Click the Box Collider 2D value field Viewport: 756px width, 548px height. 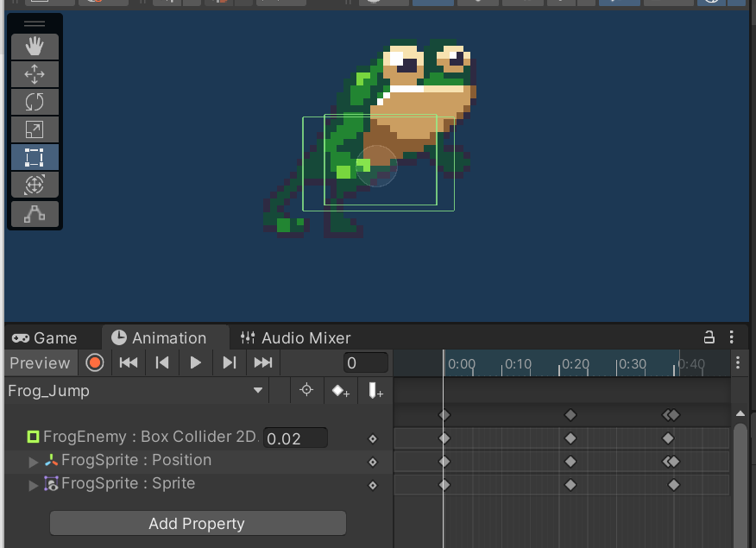click(x=295, y=438)
